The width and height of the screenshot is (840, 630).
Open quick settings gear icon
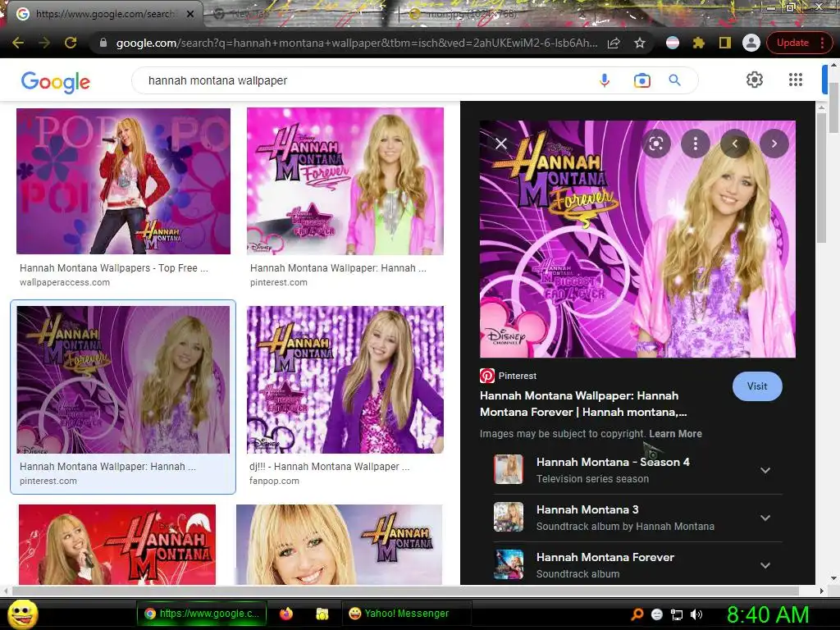pyautogui.click(x=755, y=80)
